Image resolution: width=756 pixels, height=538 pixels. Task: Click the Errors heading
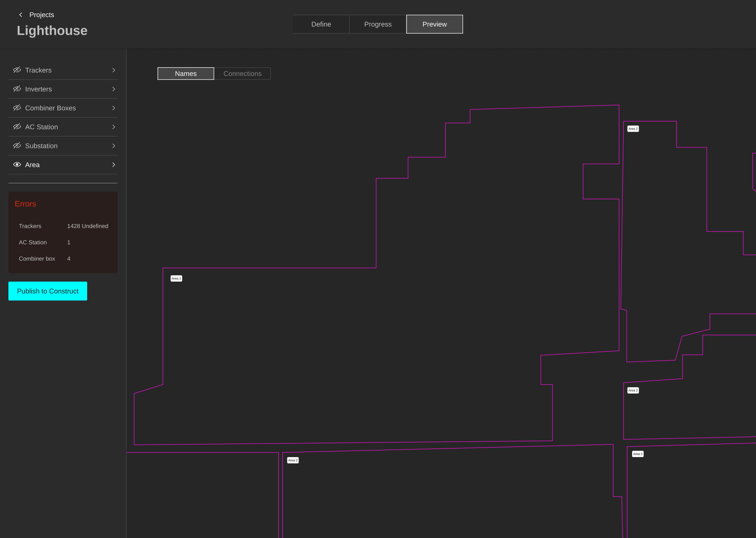coord(26,204)
